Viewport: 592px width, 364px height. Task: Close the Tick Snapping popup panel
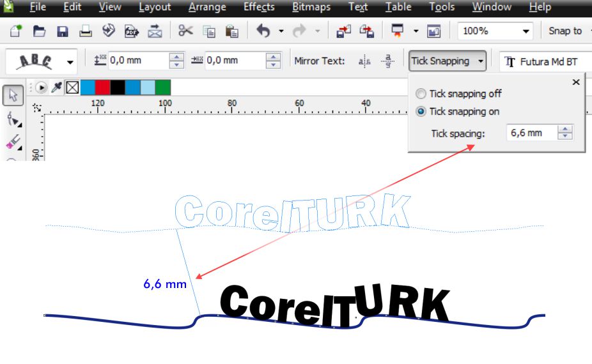point(576,82)
